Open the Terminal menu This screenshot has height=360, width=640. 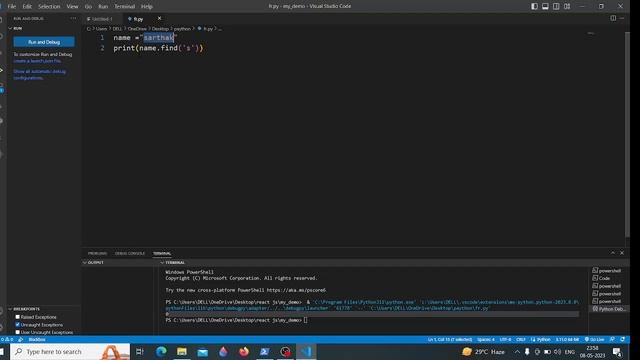(x=124, y=7)
